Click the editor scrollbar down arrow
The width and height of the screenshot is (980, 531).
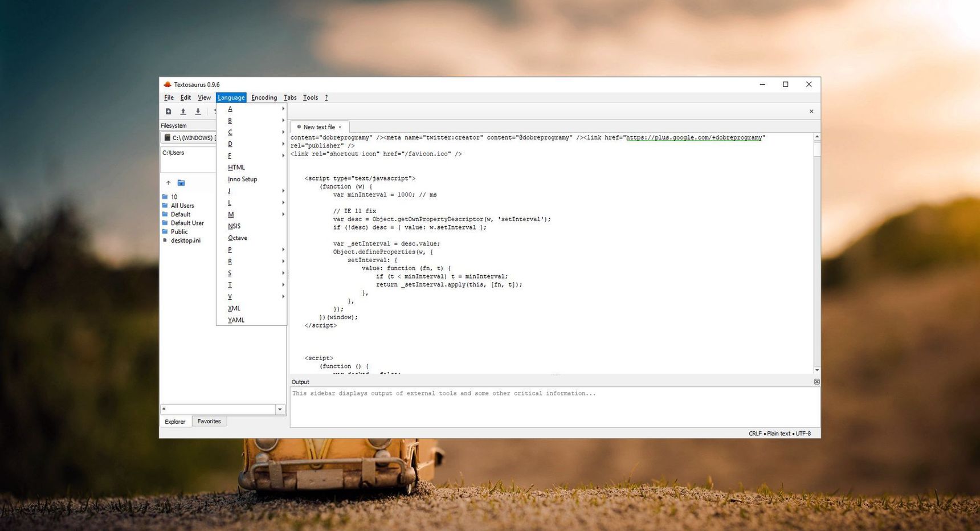pyautogui.click(x=817, y=370)
